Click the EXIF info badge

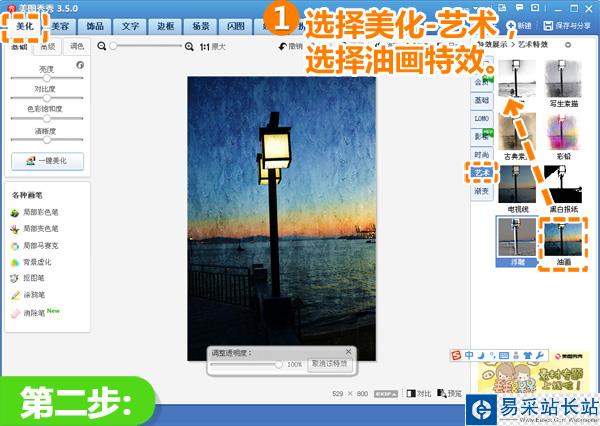pos(386,394)
